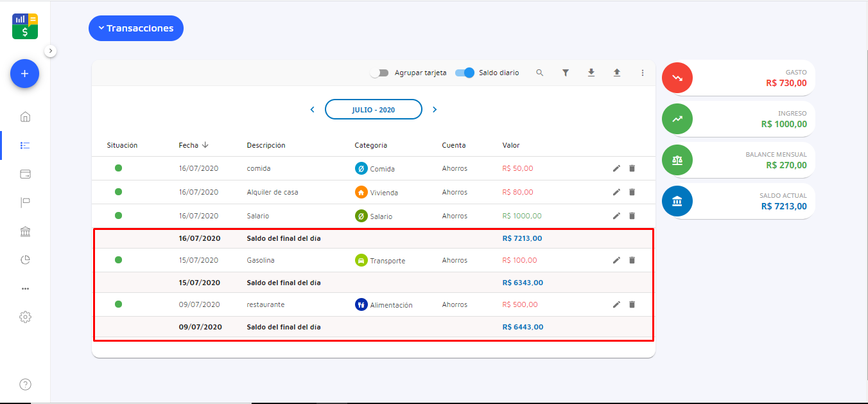Open the search icon in table toolbar
This screenshot has width=868, height=404.
(540, 73)
